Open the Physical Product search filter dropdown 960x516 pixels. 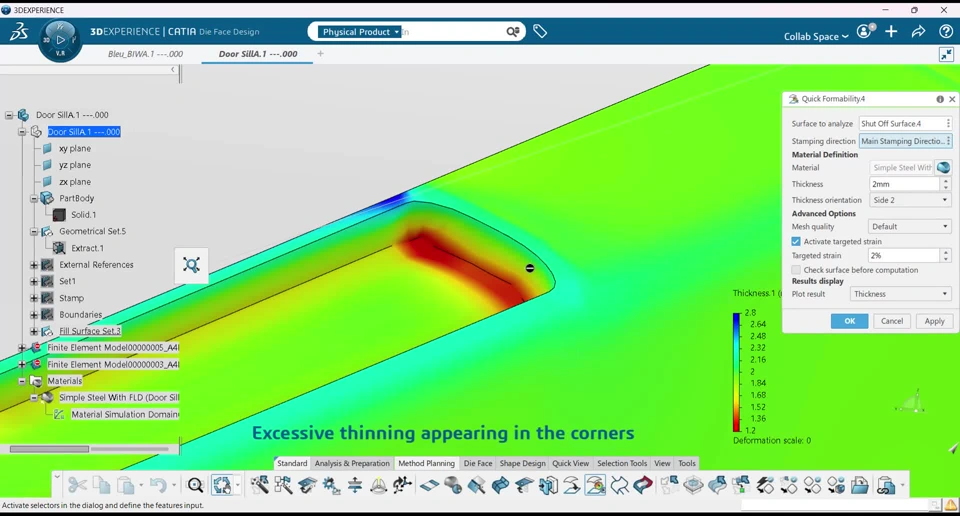click(x=360, y=32)
